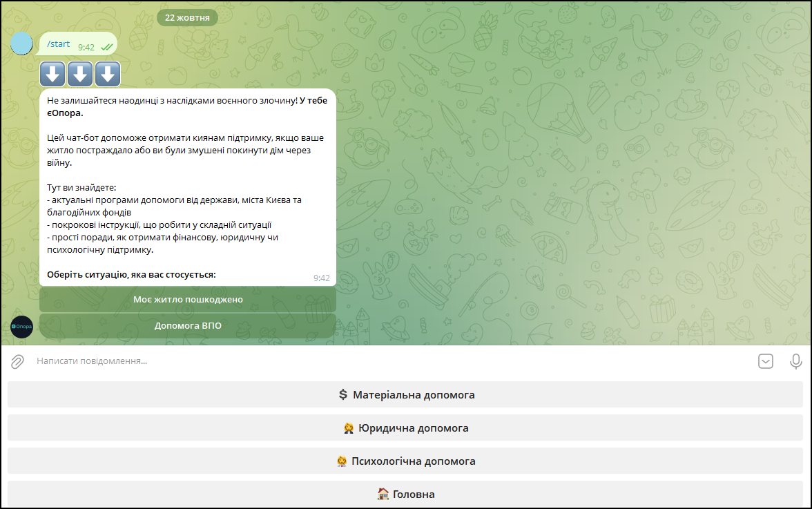
Task: Pick the Психологічна допомога button
Action: click(x=406, y=461)
